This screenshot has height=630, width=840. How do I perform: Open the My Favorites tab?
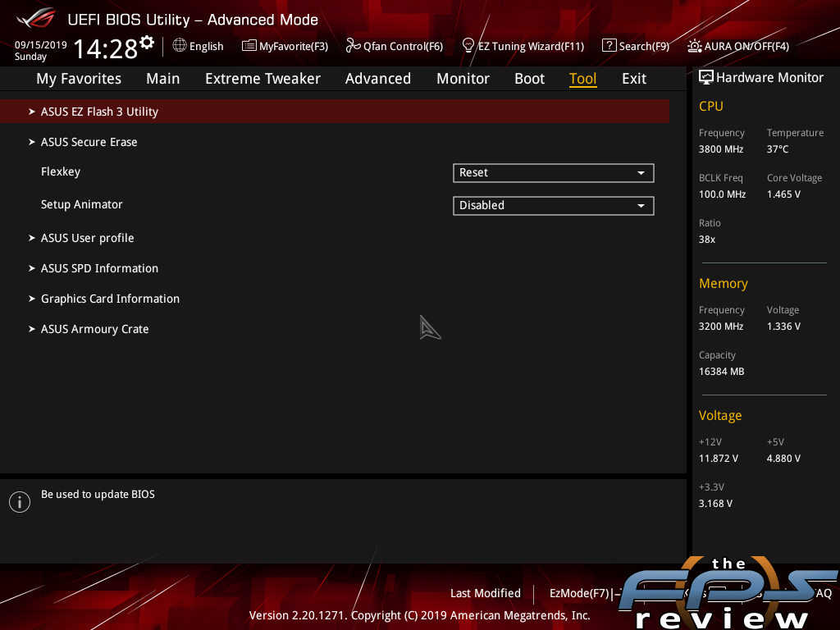[79, 79]
